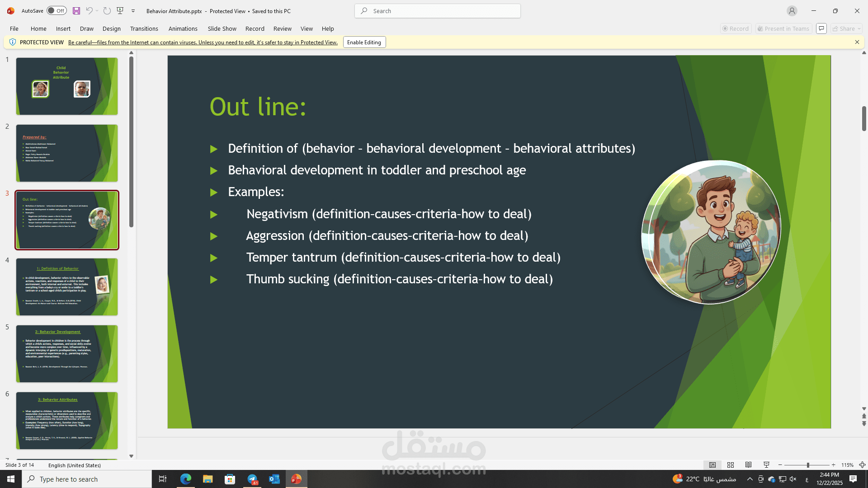Select Normal view button in status bar
868x488 pixels.
pos(712,465)
